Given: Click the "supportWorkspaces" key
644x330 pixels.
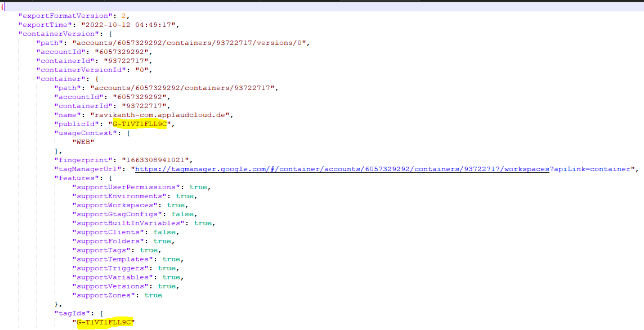Looking at the screenshot, I should point(116,205).
